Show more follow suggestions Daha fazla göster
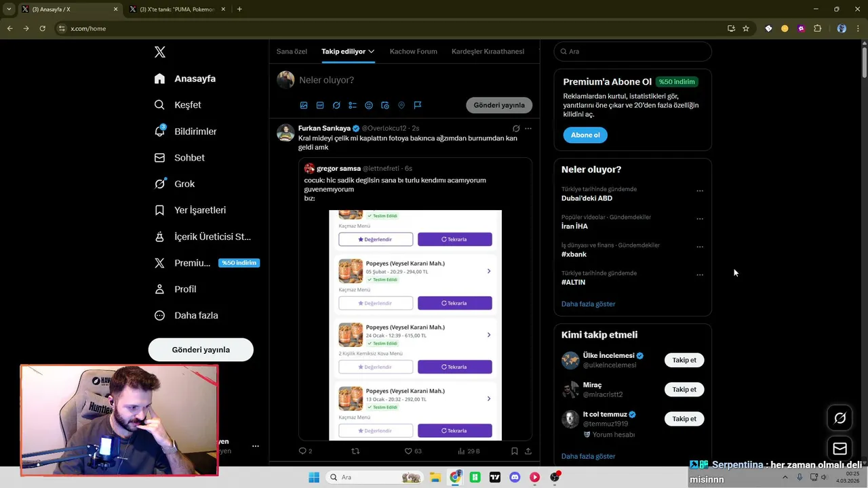Image resolution: width=868 pixels, height=488 pixels. [x=588, y=456]
